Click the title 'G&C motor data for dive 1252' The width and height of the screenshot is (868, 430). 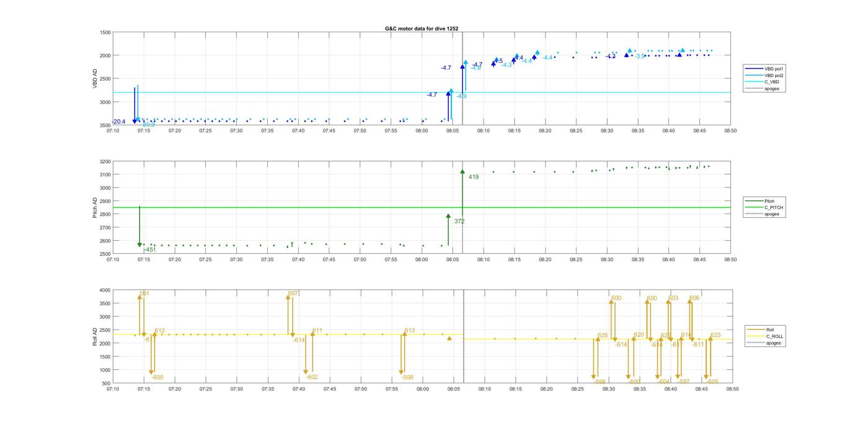coord(422,29)
